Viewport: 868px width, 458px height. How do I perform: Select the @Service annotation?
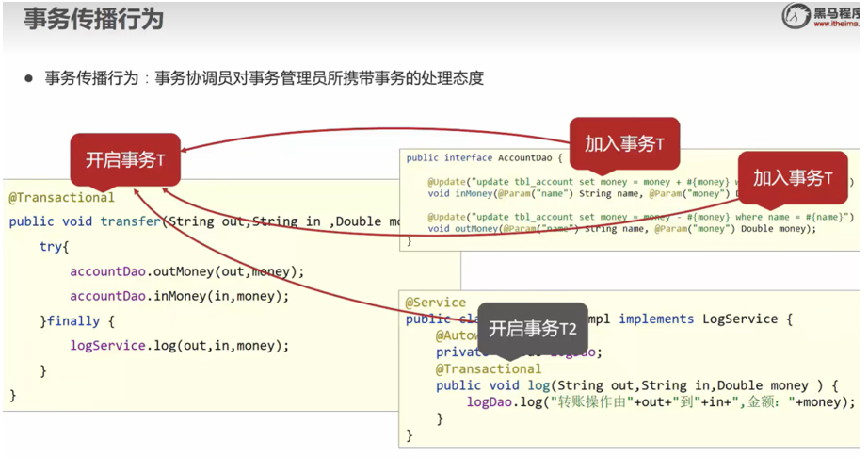pos(436,303)
